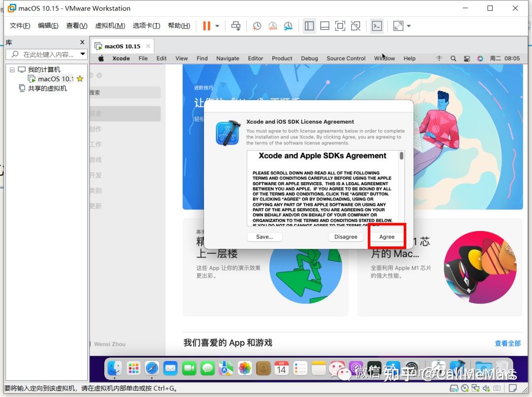Image resolution: width=532 pixels, height=397 pixels.
Task: Open the Navigate menu in Xcode
Action: (x=228, y=58)
